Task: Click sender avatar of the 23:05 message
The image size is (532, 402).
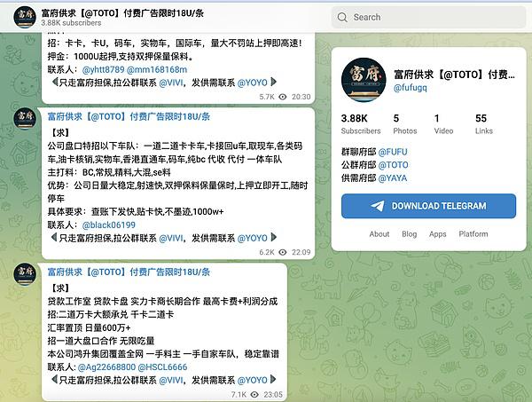Action: click(25, 273)
